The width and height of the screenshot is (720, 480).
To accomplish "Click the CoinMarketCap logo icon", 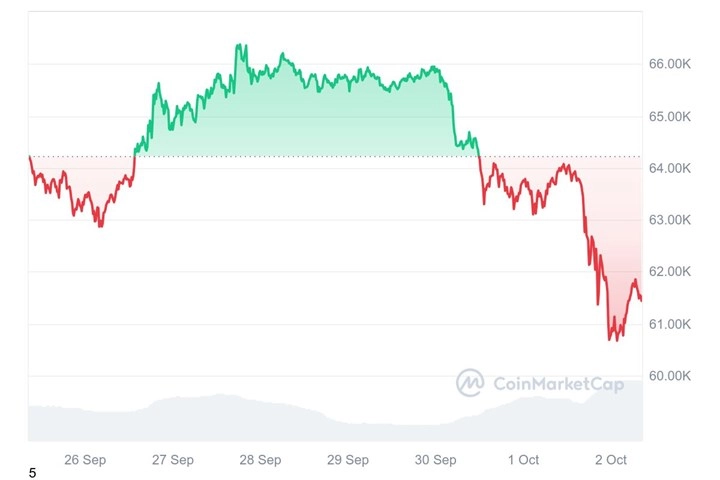I will coord(470,382).
